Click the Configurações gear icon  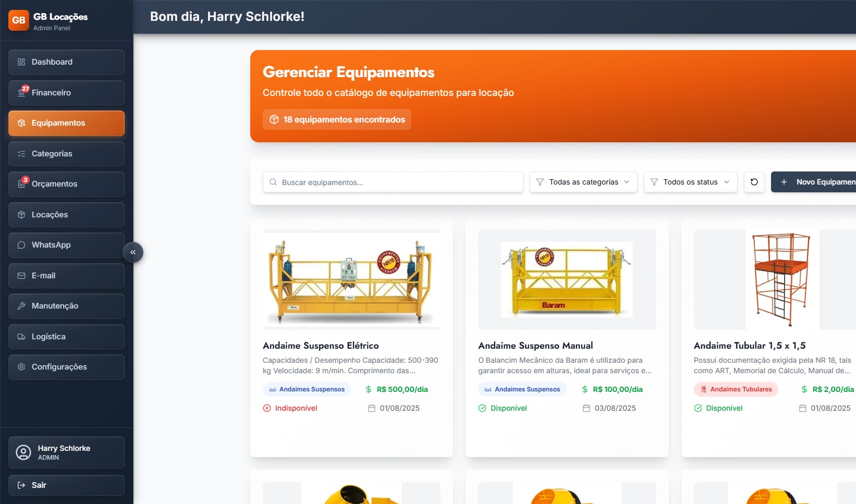21,367
